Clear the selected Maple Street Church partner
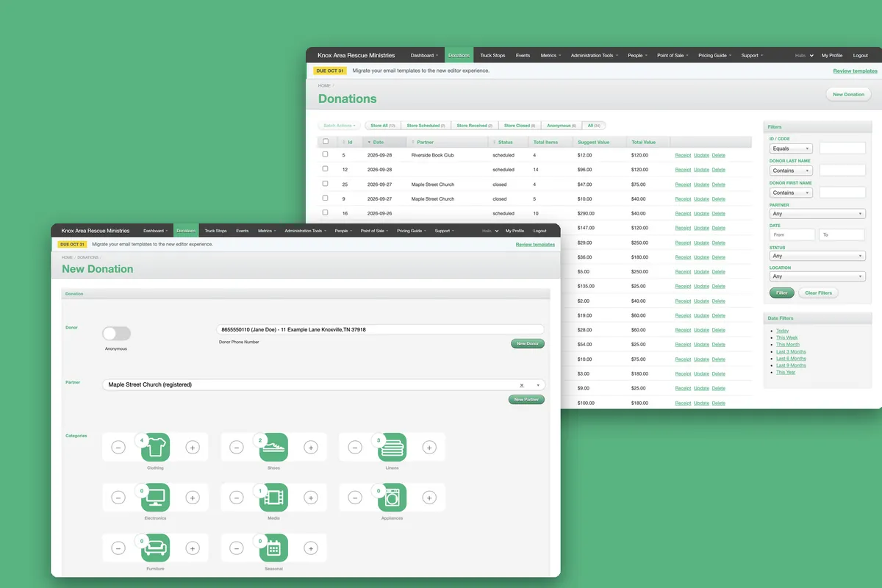This screenshot has height=588, width=882. tap(522, 384)
